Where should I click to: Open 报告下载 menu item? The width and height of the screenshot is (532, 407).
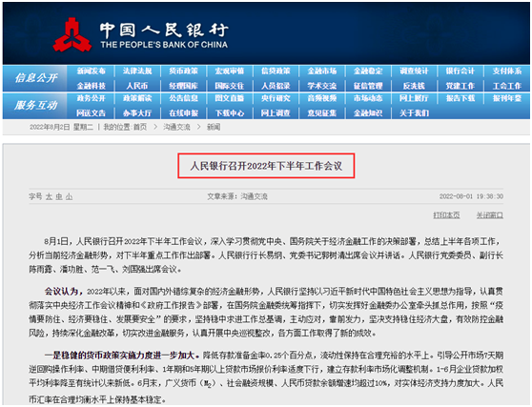coord(460,98)
